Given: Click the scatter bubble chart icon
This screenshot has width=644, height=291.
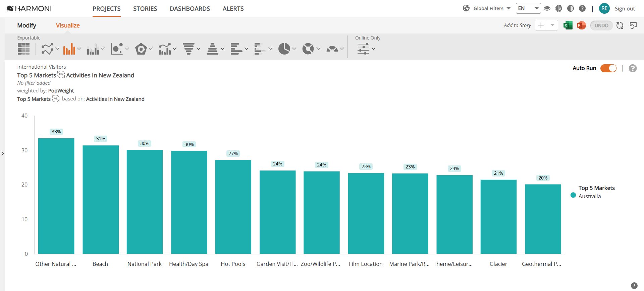Looking at the screenshot, I should 117,49.
